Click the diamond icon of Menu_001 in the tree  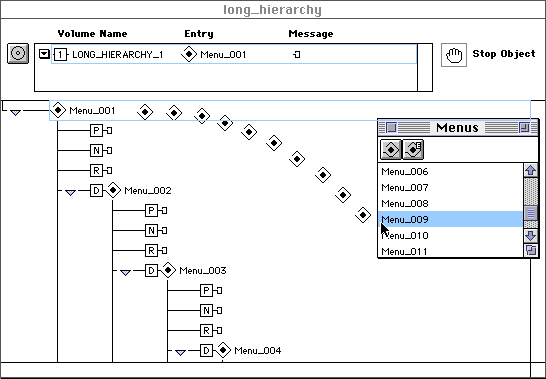[58, 110]
